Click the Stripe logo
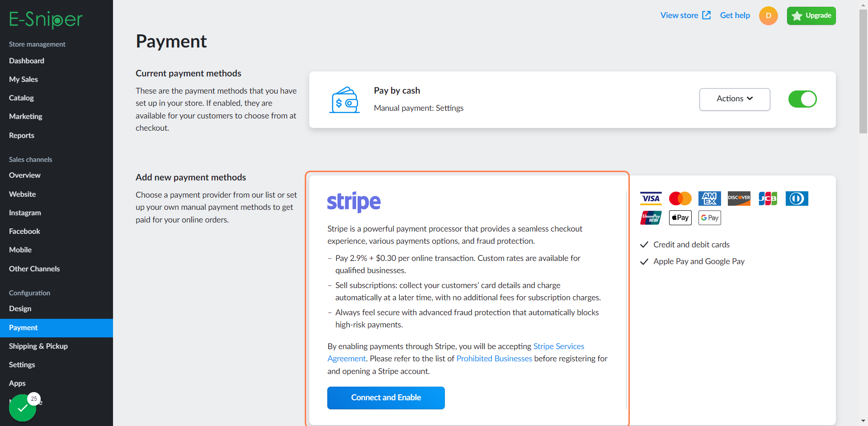868x426 pixels. click(x=354, y=202)
